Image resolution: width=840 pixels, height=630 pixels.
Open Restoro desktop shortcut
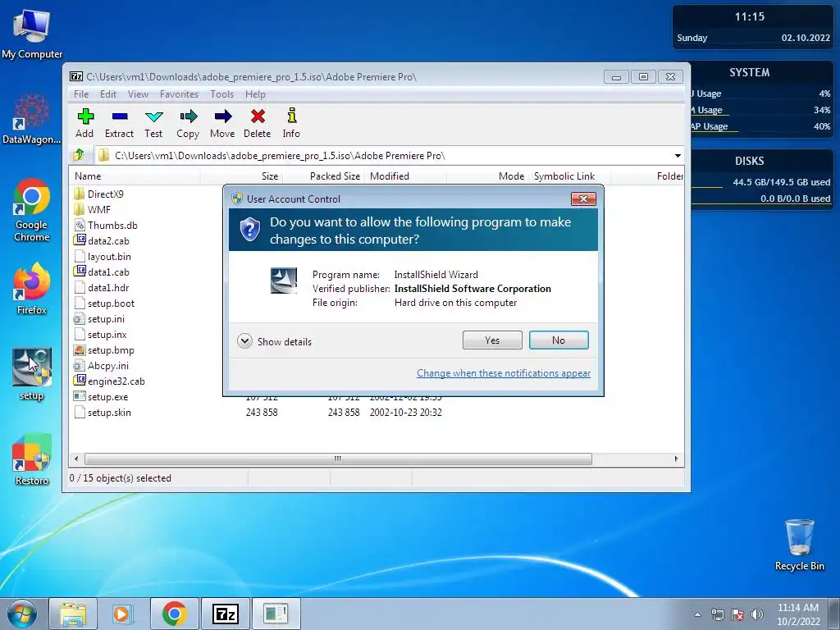point(32,459)
